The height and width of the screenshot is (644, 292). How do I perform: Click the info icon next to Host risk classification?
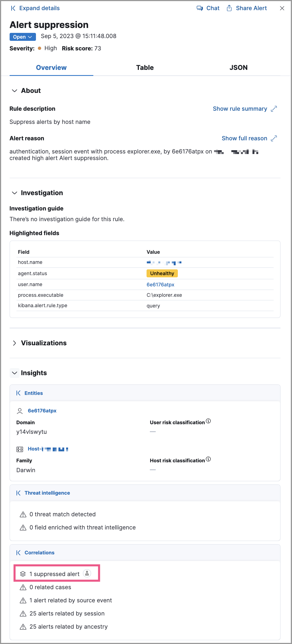[208, 459]
